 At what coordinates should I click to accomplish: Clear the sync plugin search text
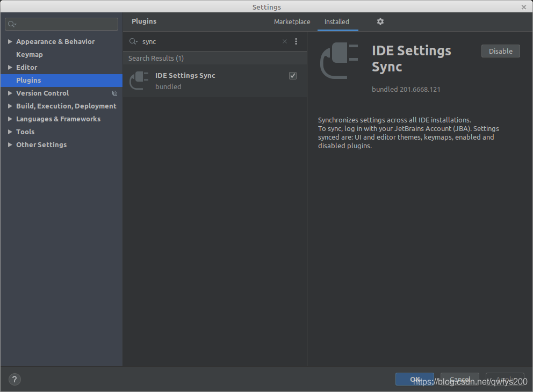click(x=285, y=41)
